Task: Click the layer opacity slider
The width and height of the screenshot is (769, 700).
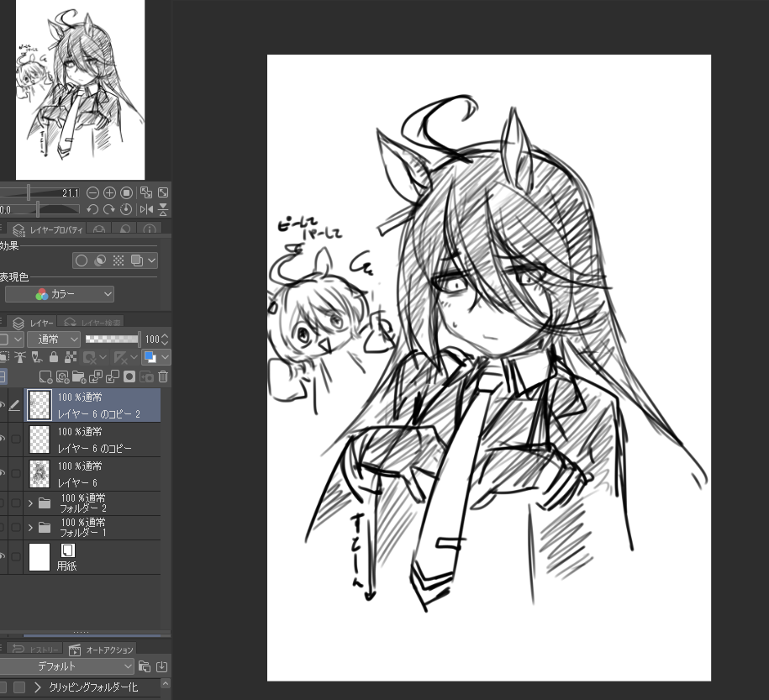Action: [x=113, y=339]
